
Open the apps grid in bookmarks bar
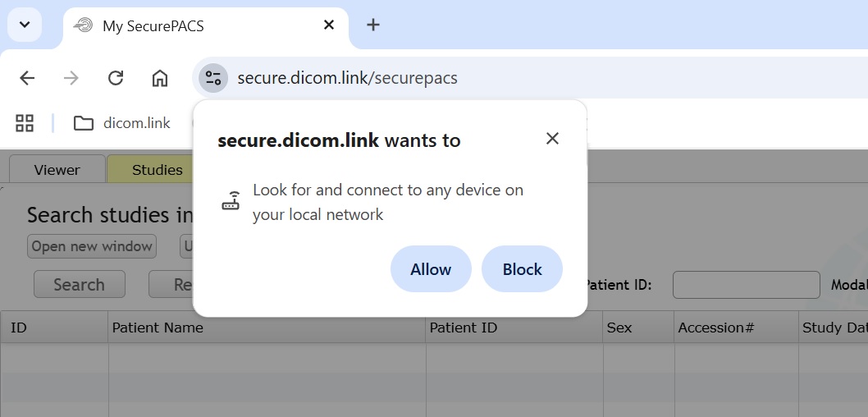pos(25,123)
